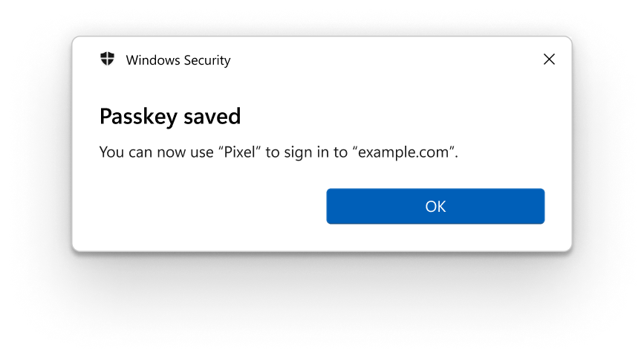Click the word "saved" in the heading
The image size is (644, 359).
(x=214, y=117)
